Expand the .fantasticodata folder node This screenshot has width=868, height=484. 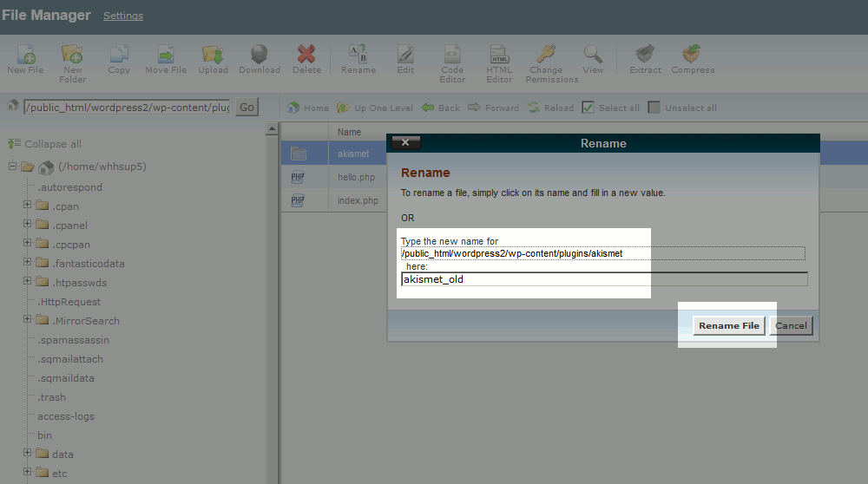28,263
